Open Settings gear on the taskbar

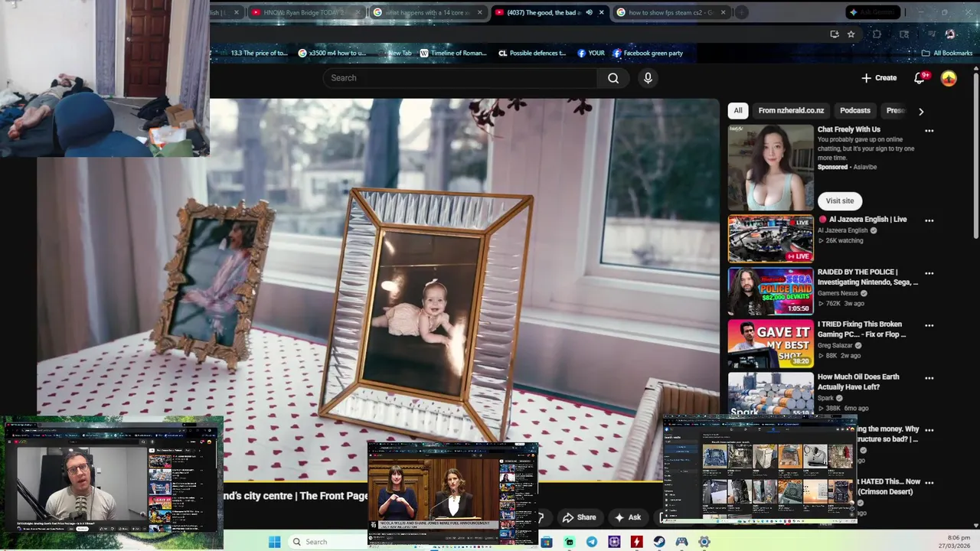[x=704, y=542]
